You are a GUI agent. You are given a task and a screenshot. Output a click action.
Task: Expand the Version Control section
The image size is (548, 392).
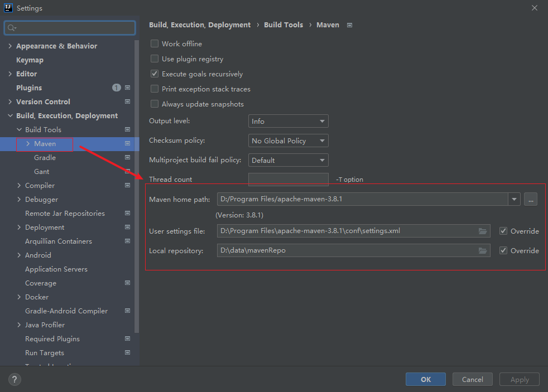coord(10,101)
